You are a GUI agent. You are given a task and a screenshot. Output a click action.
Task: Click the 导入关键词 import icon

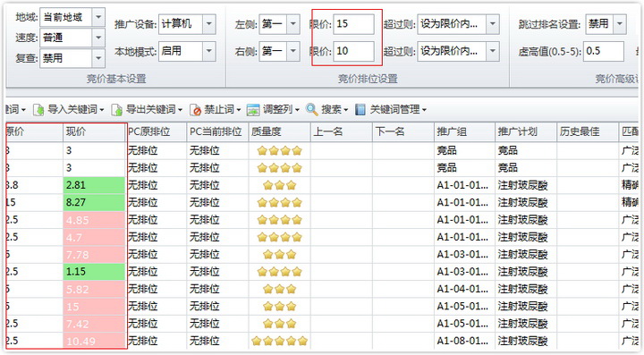(38, 110)
